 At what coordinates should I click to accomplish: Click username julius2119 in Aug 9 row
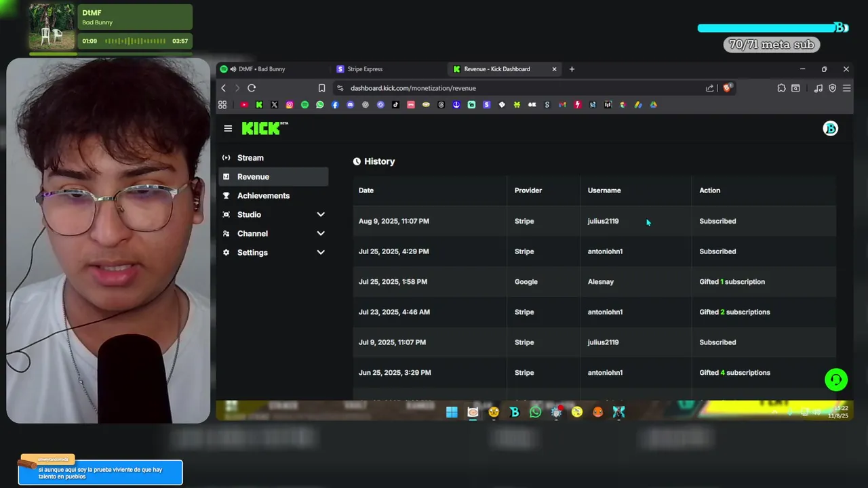click(x=603, y=221)
